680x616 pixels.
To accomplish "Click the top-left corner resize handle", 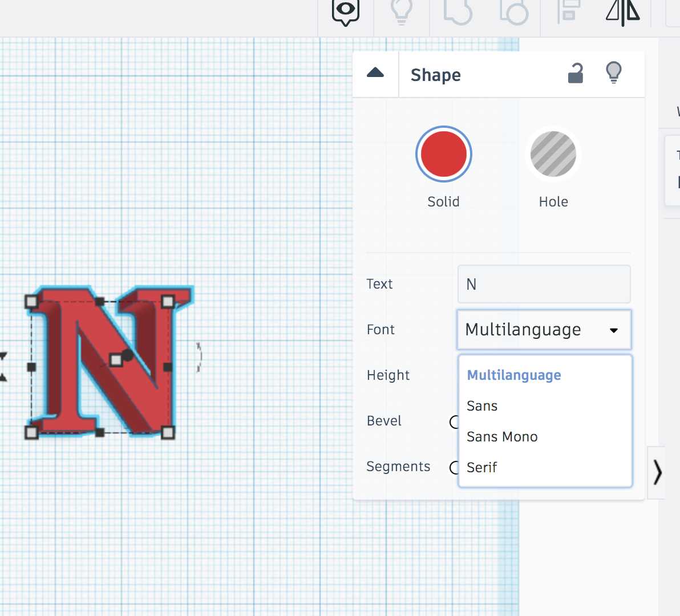I will coord(31,301).
